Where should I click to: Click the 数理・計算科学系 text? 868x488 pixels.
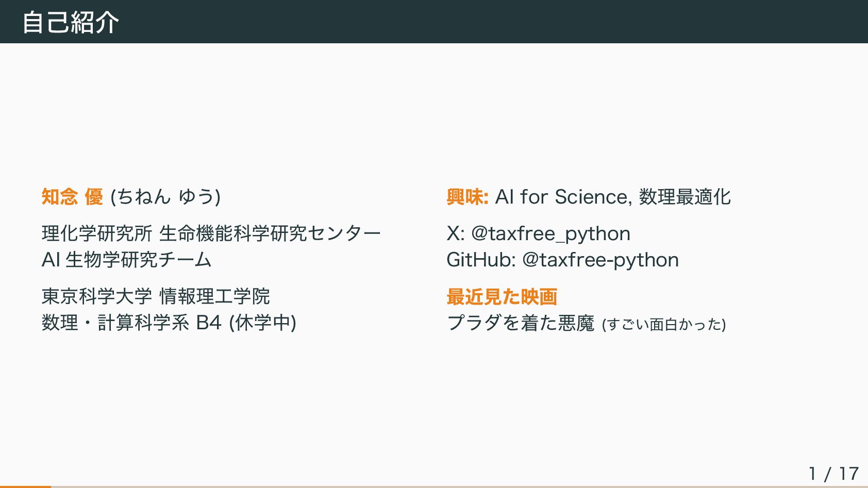click(x=115, y=323)
